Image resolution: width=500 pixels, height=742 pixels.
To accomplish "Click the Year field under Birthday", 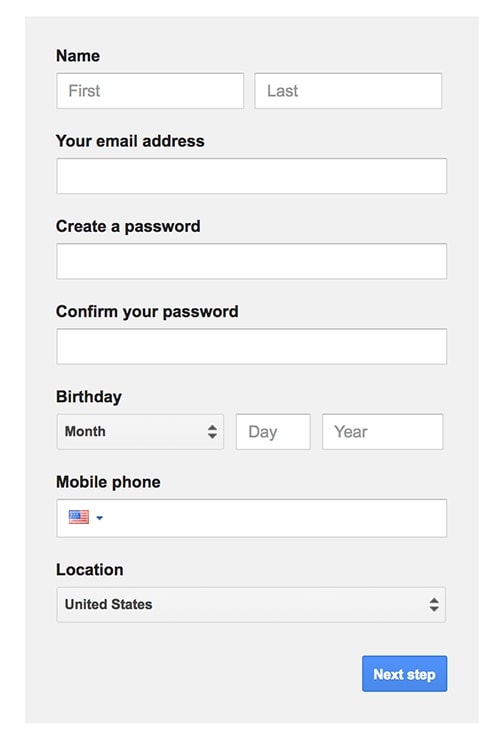I will (383, 432).
